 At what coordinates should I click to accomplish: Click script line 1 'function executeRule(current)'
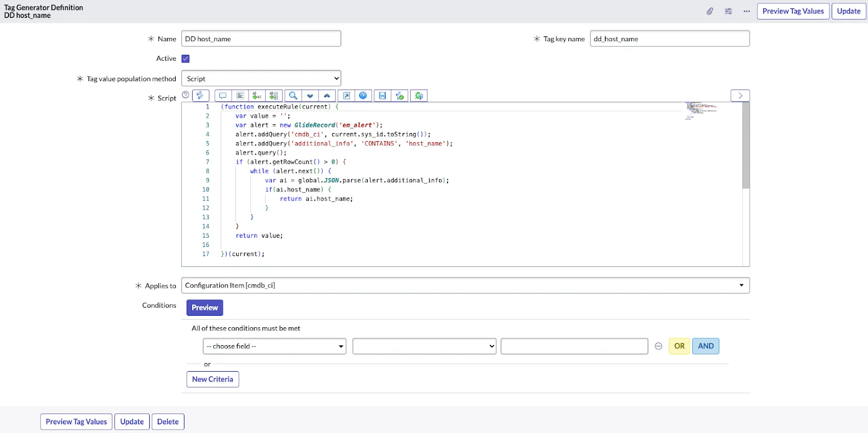coord(280,106)
